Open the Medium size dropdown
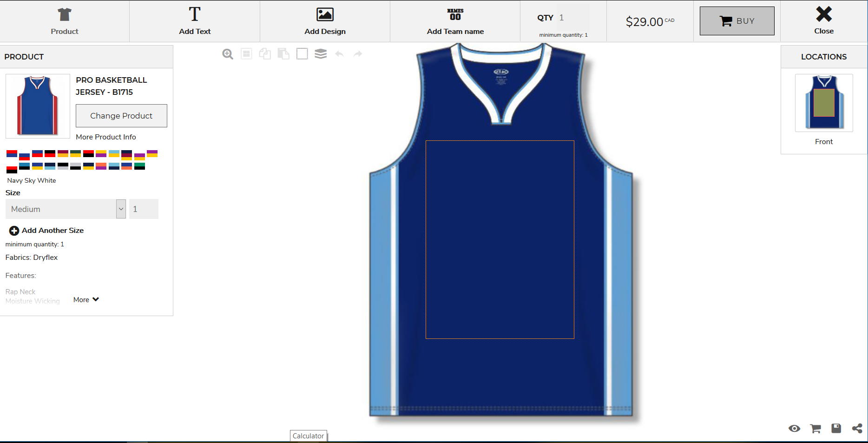Viewport: 868px width, 443px height. [x=66, y=209]
